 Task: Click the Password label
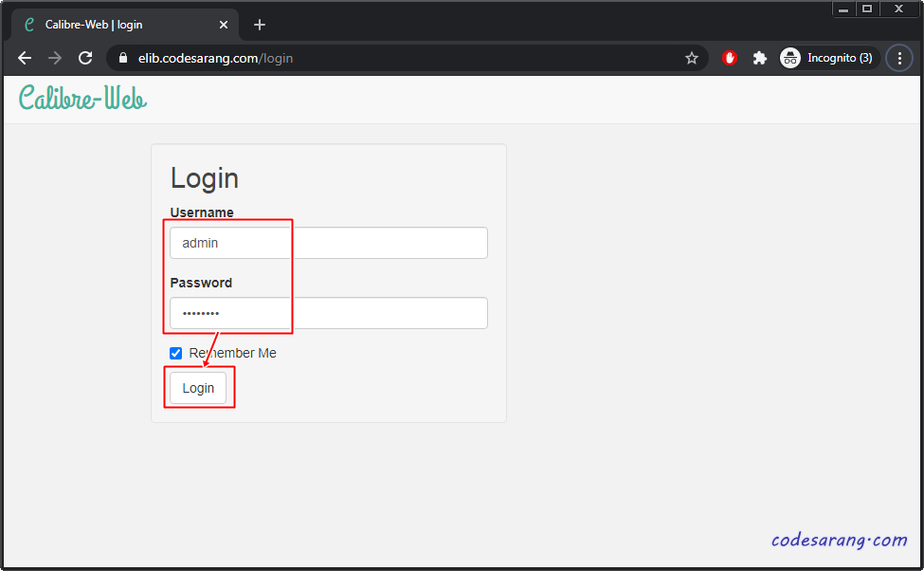201,283
